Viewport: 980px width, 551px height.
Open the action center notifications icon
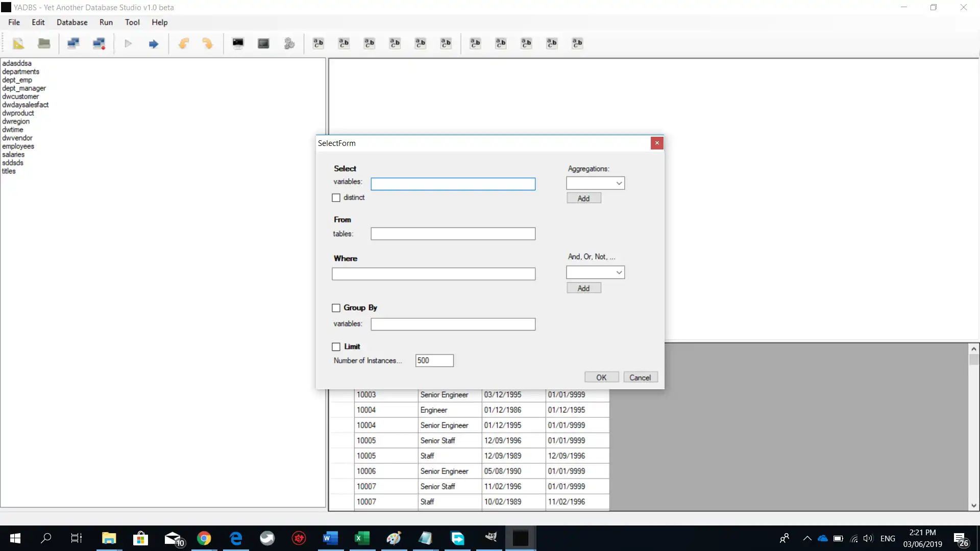961,539
